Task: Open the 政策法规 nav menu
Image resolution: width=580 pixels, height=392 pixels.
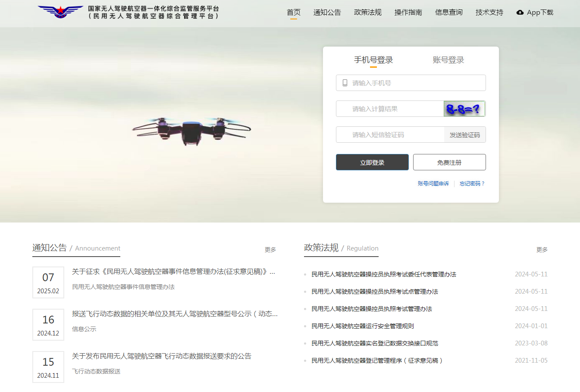Action: [368, 13]
